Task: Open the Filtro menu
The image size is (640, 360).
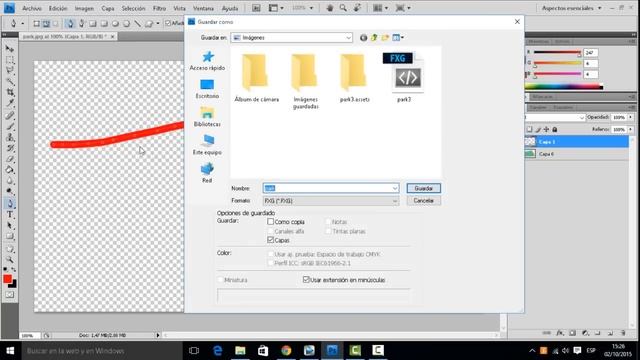Action: [x=159, y=8]
